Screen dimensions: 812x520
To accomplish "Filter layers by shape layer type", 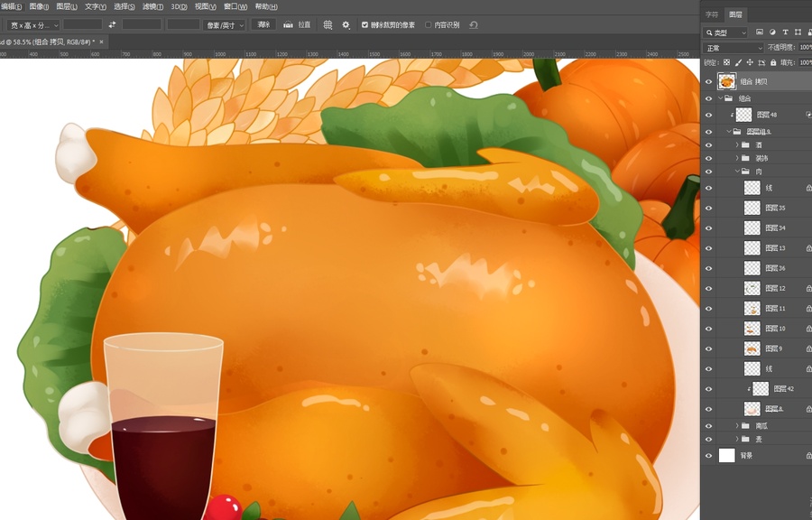I will (798, 32).
